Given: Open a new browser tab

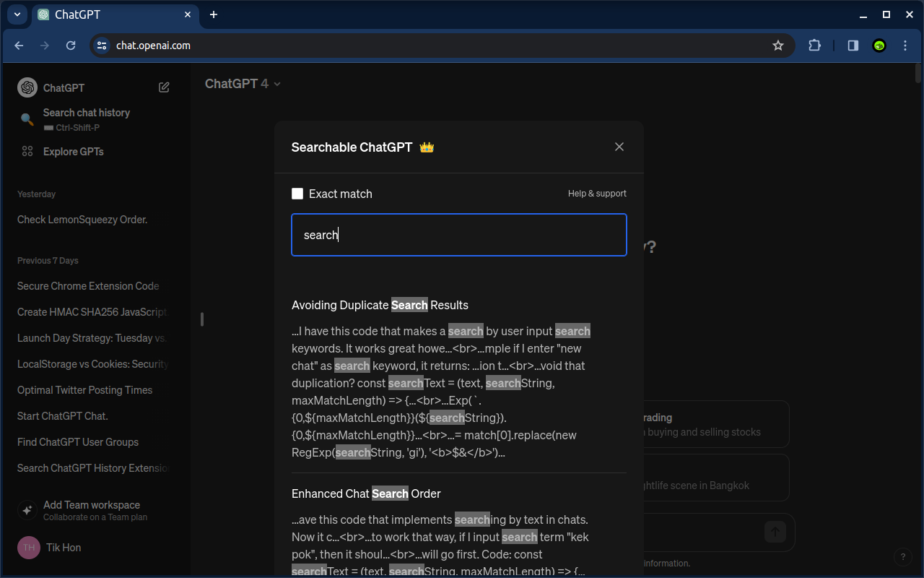Looking at the screenshot, I should [214, 14].
